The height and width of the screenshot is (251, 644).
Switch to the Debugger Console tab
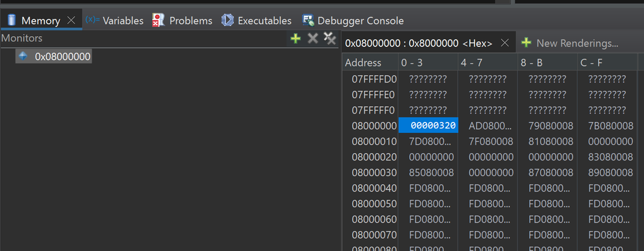point(353,20)
